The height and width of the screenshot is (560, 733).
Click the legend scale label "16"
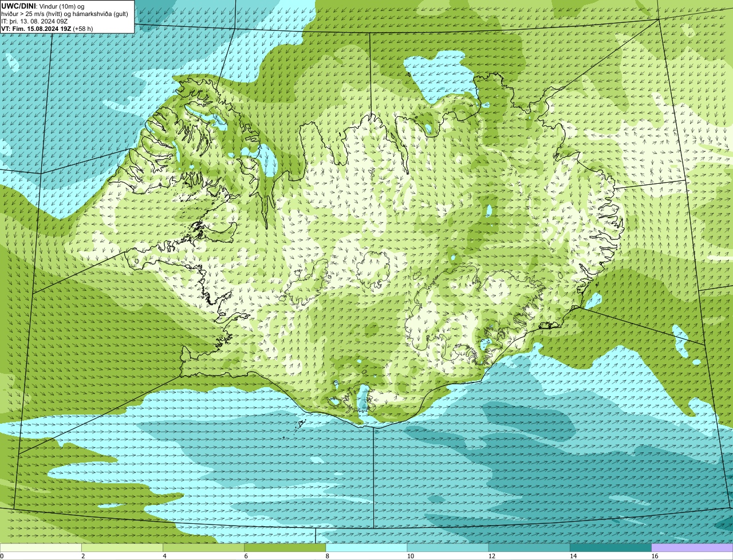click(x=654, y=556)
